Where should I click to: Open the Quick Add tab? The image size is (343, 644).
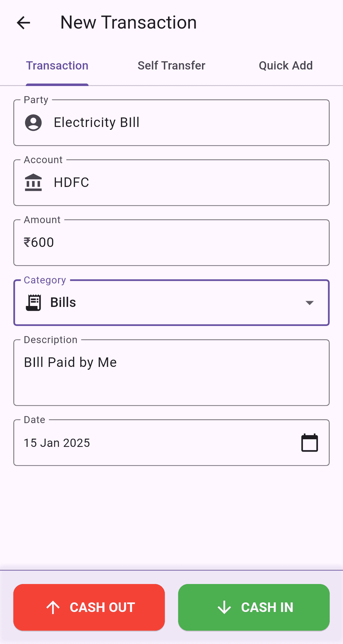coord(285,65)
